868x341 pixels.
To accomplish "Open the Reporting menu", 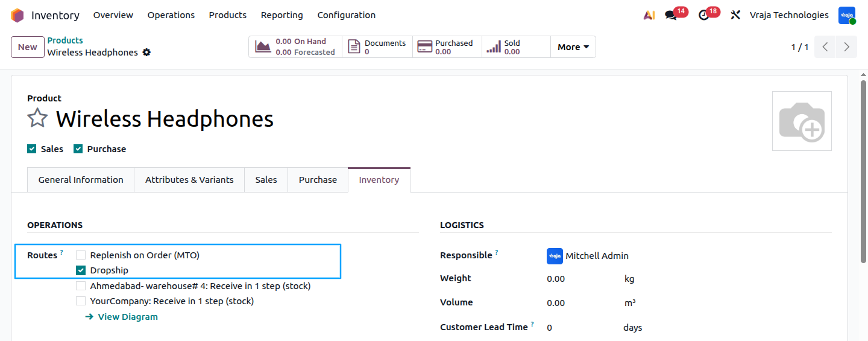I will [282, 15].
